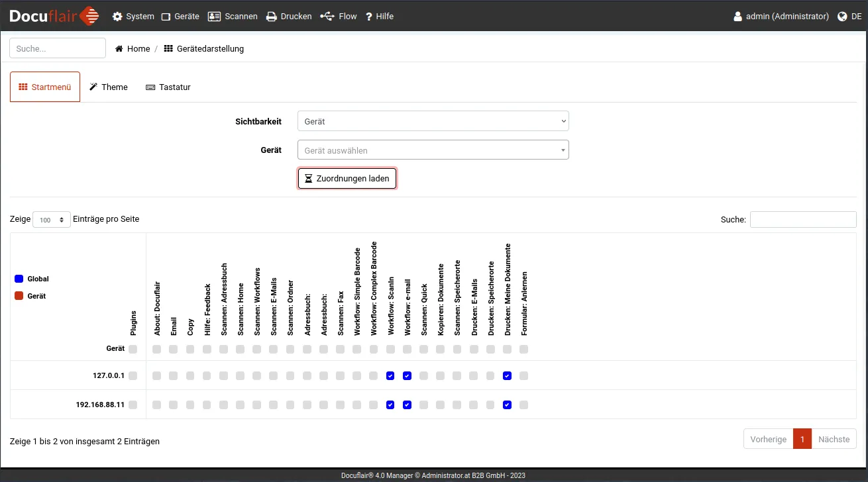Click the Hilfe question mark icon

pyautogui.click(x=369, y=17)
